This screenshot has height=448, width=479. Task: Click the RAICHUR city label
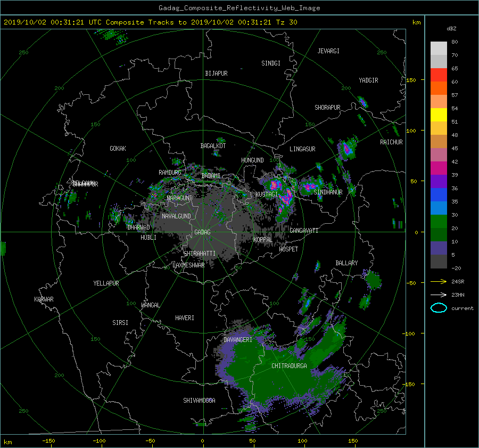(x=391, y=142)
